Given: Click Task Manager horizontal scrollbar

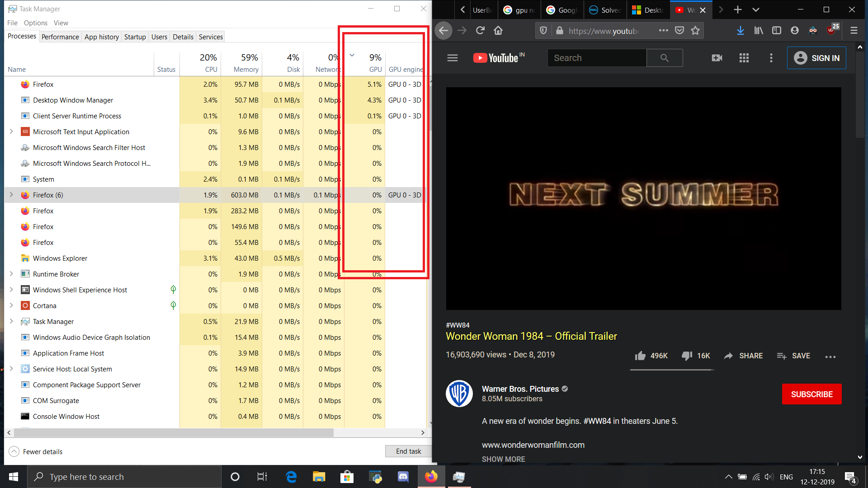Looking at the screenshot, I should click(174, 432).
